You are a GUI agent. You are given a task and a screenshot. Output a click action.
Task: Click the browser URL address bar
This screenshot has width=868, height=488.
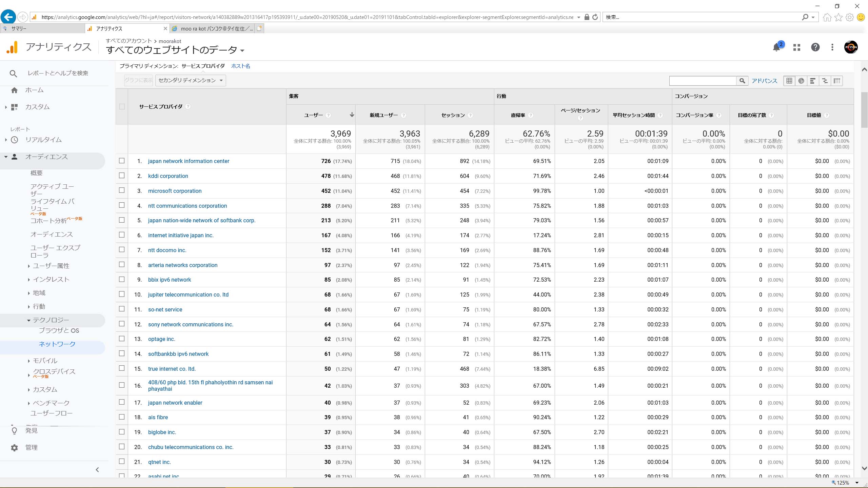[307, 17]
